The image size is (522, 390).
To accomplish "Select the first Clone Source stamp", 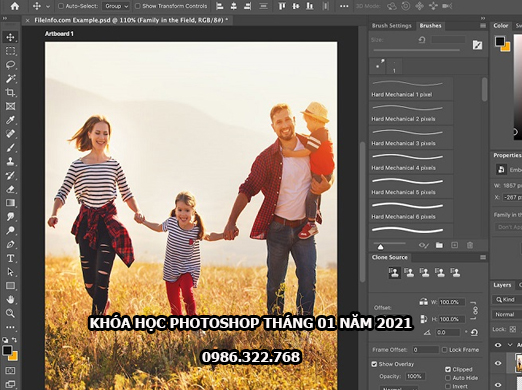I will click(x=394, y=273).
